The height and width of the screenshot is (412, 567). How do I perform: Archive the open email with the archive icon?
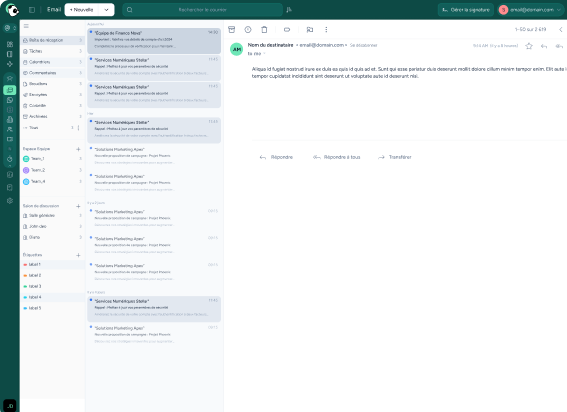pyautogui.click(x=231, y=30)
